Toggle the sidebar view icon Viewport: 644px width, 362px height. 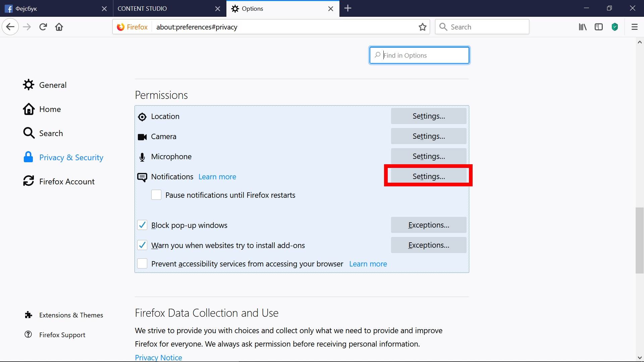pyautogui.click(x=599, y=27)
